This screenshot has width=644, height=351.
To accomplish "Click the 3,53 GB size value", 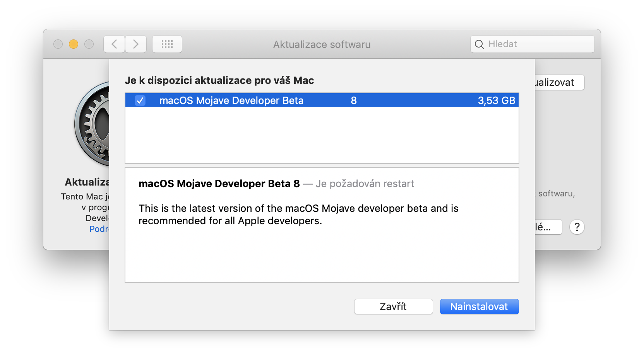I will click(x=496, y=101).
